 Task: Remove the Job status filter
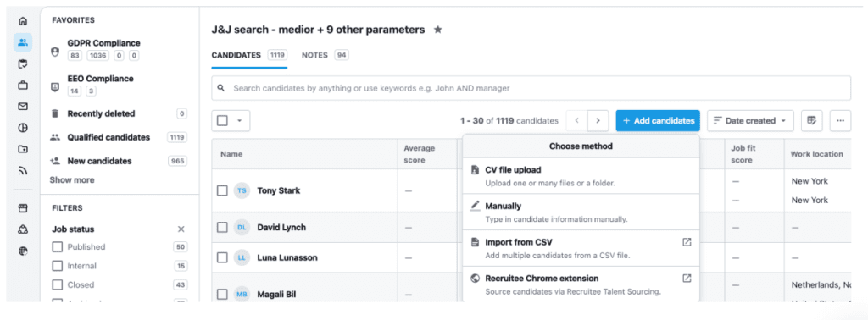click(181, 229)
